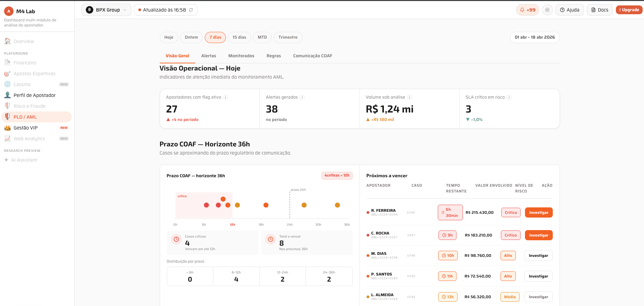Click the orange Upgrade button
Image resolution: width=644 pixels, height=306 pixels.
tap(629, 10)
